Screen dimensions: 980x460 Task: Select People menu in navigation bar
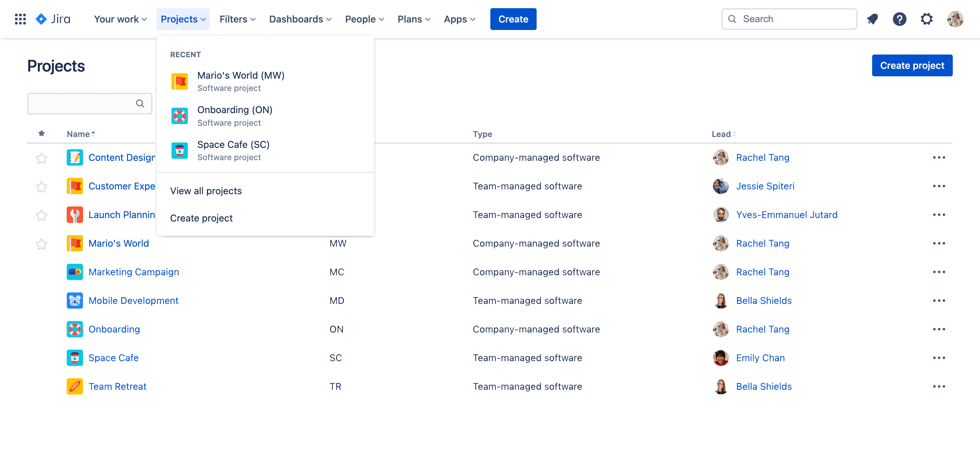click(364, 19)
